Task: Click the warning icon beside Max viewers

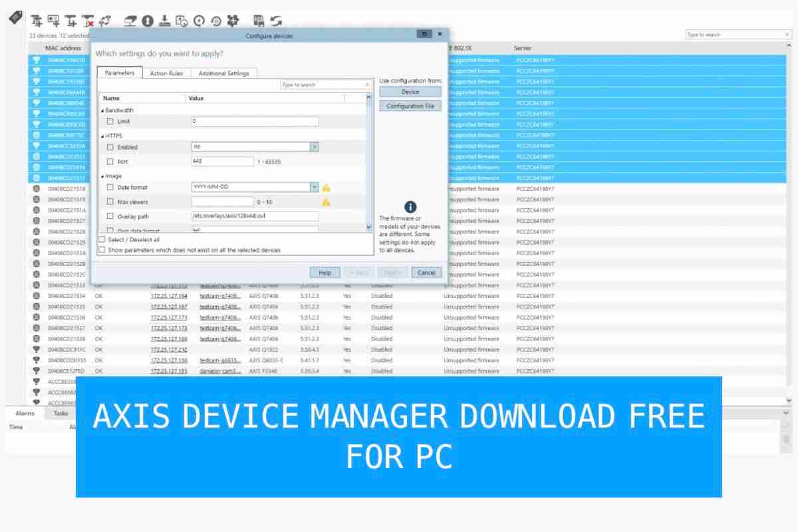Action: 326,201
